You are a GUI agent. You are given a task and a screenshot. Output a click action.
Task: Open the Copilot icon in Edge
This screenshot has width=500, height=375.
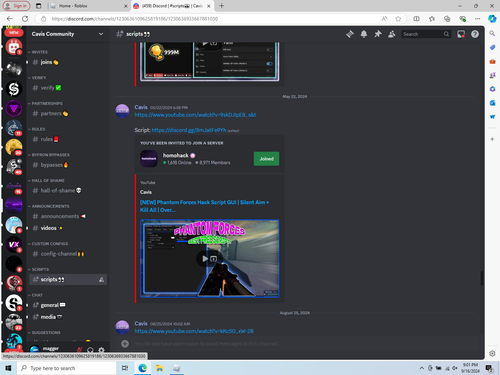pyautogui.click(x=492, y=19)
